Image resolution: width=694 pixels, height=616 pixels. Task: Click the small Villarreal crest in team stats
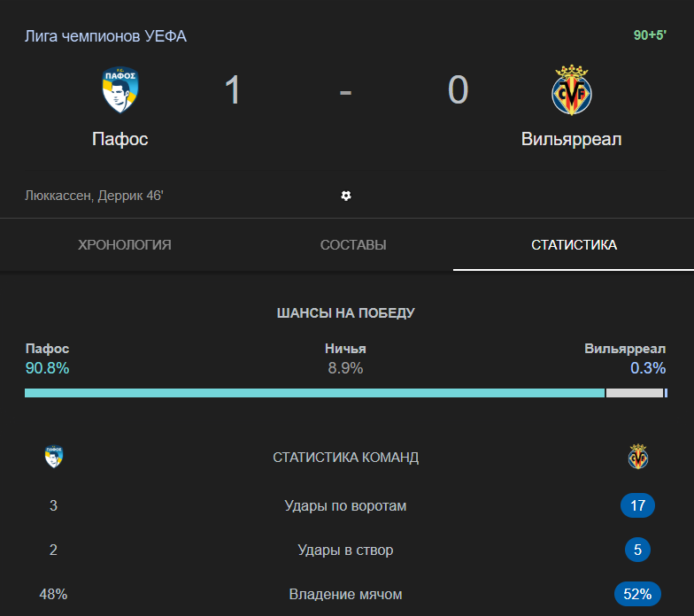tap(637, 457)
